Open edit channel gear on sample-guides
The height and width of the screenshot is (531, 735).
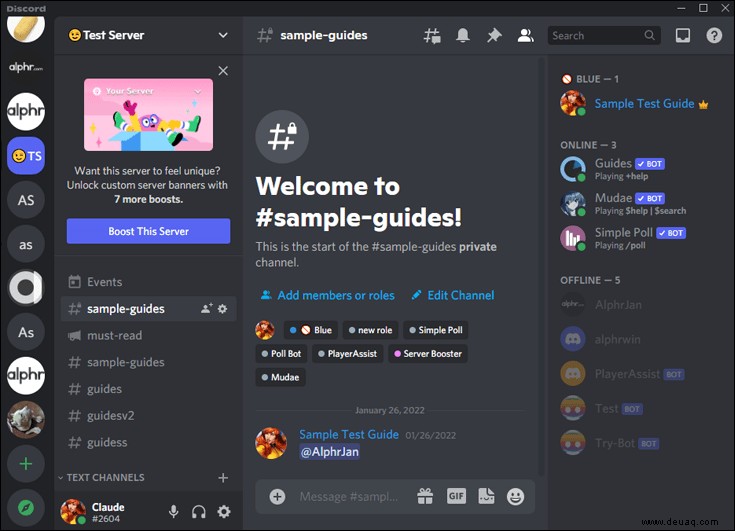click(223, 308)
